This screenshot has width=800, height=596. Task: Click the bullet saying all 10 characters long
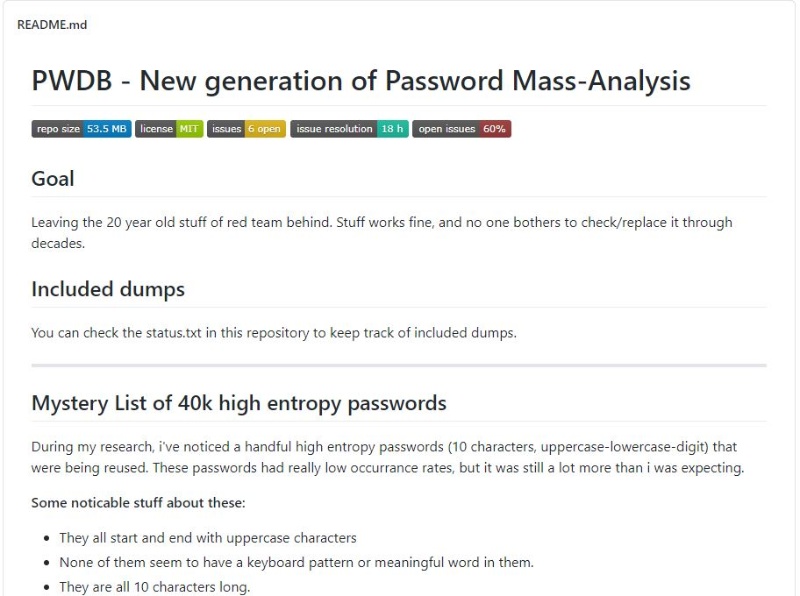click(154, 587)
